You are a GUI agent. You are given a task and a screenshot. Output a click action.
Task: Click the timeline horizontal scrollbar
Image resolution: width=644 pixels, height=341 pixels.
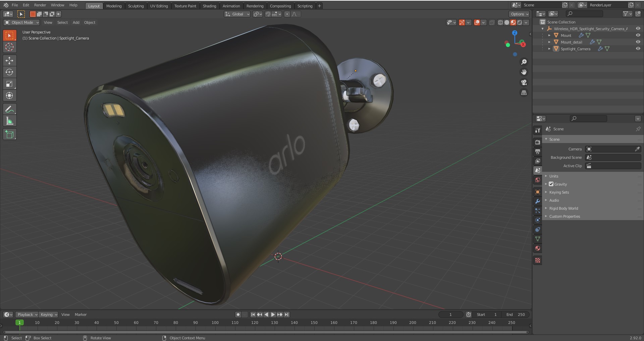pos(266,332)
